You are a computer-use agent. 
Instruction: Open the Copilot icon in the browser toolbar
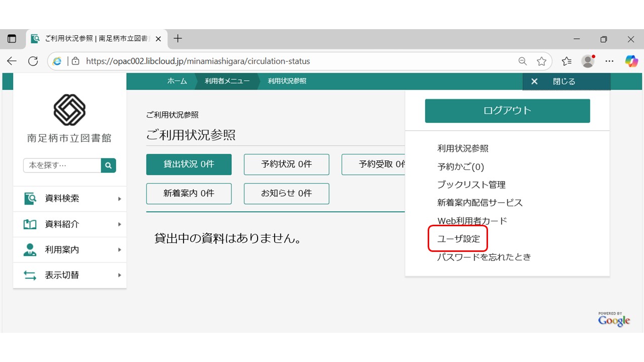click(x=631, y=61)
